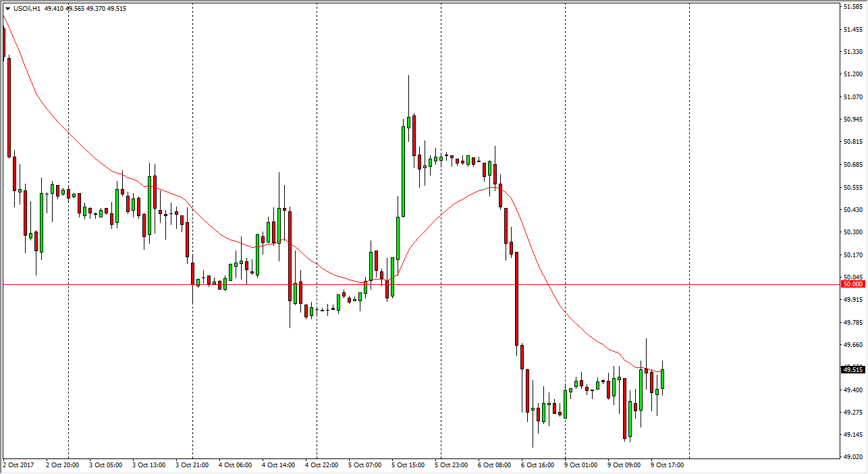Click the 4 Oct 22:00 time label
This screenshot has width=868, height=474.
[323, 465]
